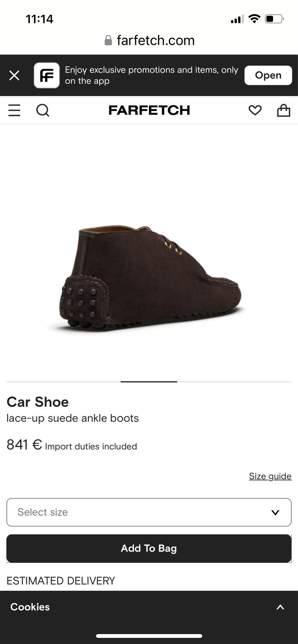Screen dimensions: 298x644
Task: Open the hamburger navigation menu
Action: 14,110
